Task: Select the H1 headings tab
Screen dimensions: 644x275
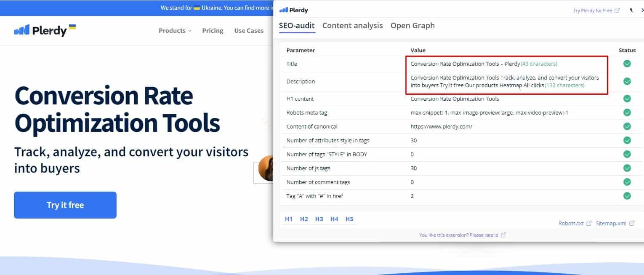Action: (289, 219)
